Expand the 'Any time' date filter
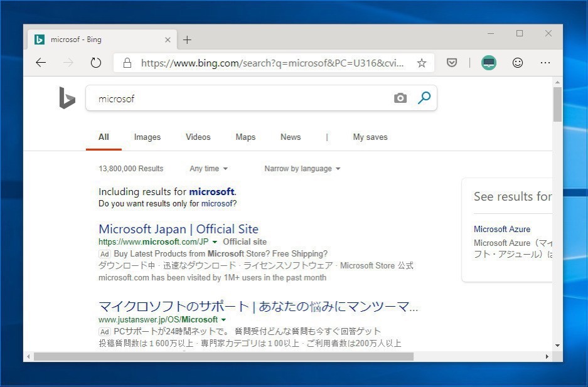This screenshot has height=387, width=588. coord(209,169)
